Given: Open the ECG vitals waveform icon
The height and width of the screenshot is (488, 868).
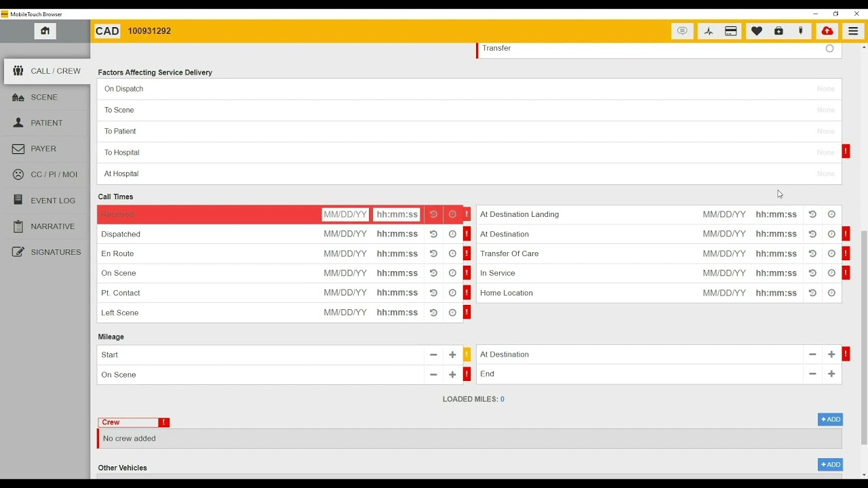Looking at the screenshot, I should coord(709,31).
